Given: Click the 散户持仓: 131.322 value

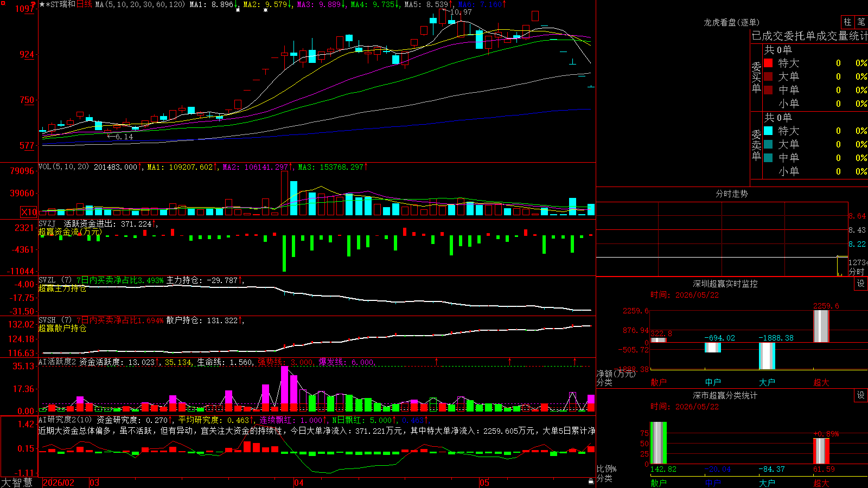Looking at the screenshot, I should coord(202,320).
